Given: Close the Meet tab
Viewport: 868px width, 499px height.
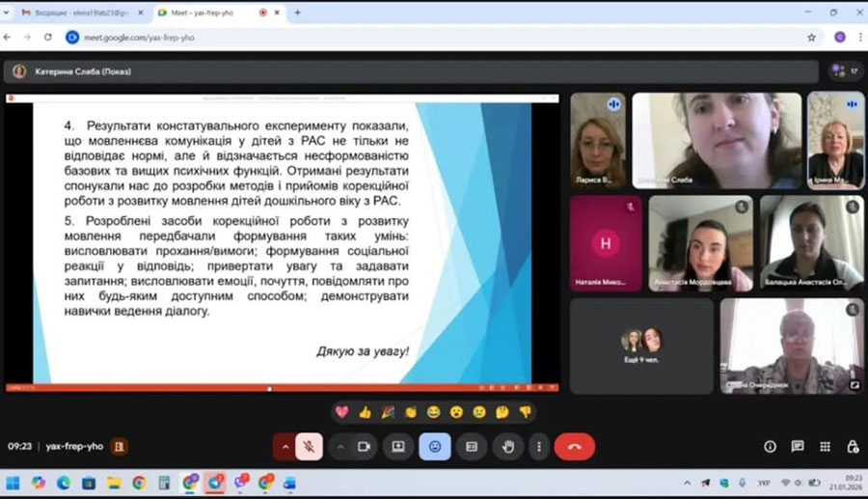Looking at the screenshot, I should click(277, 13).
